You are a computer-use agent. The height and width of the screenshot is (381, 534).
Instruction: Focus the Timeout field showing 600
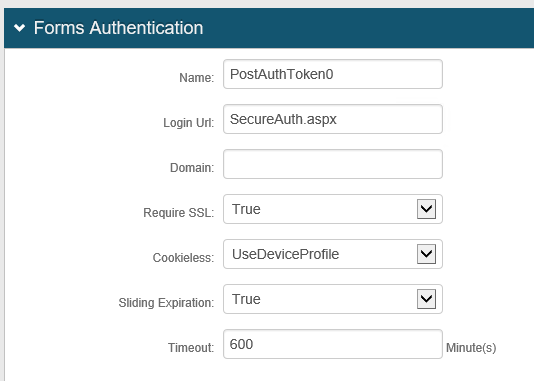click(333, 344)
